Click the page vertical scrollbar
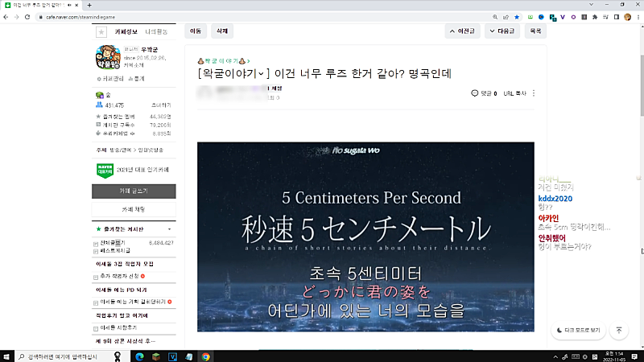The height and width of the screenshot is (362, 644). coord(641,85)
